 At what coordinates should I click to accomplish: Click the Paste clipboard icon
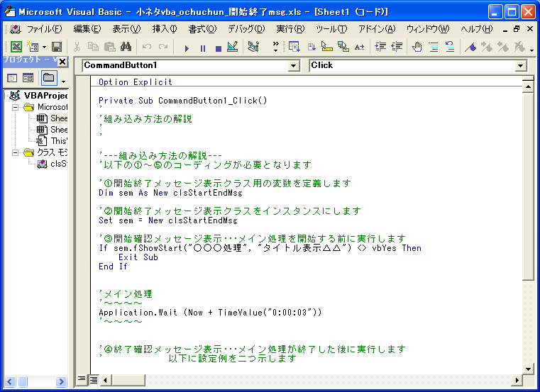click(109, 47)
